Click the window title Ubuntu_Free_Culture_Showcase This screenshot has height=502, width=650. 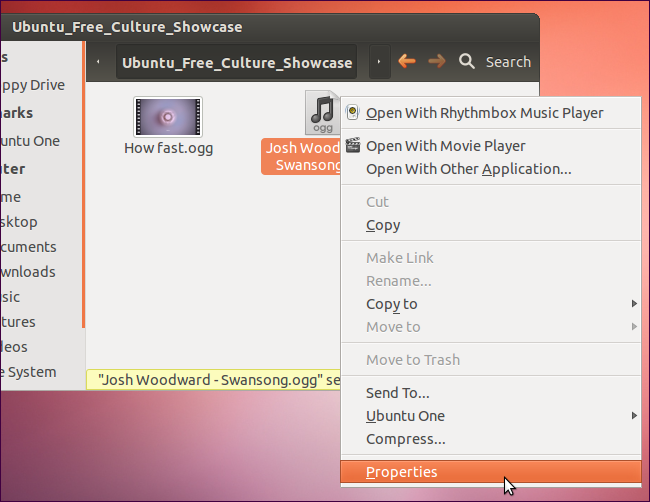[x=127, y=27]
